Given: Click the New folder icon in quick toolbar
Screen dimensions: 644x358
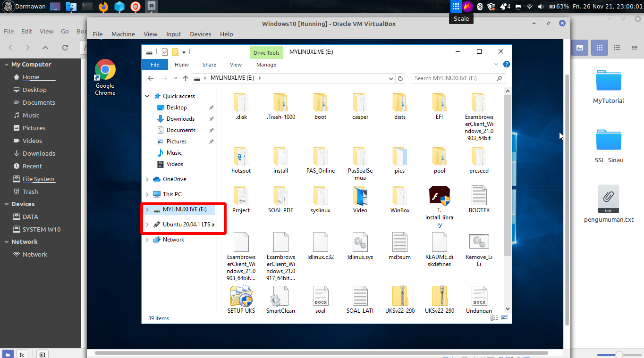Looking at the screenshot, I should pyautogui.click(x=175, y=52).
